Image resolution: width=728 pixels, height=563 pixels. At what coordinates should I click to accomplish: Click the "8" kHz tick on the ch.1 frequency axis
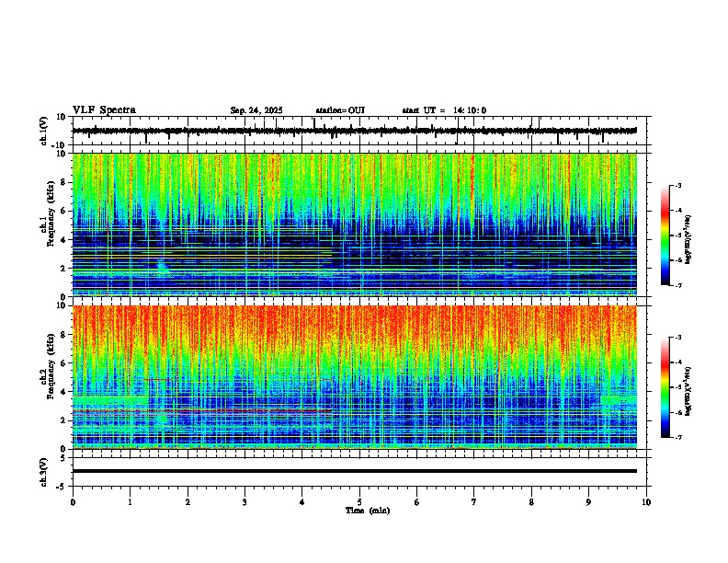[x=63, y=182]
